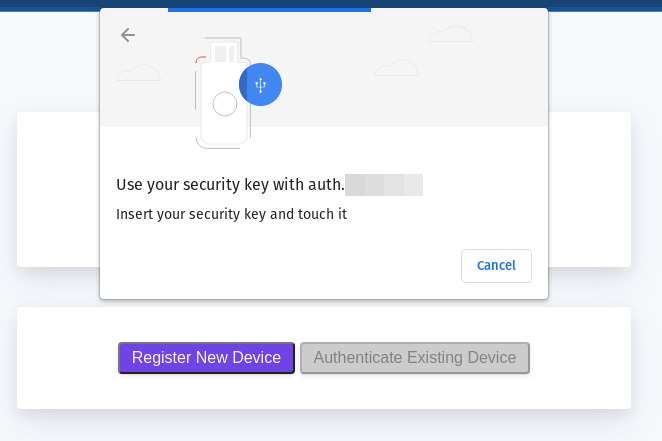Click the "Use your security key with" heading
Viewport: 662px width, 441px height.
[x=230, y=185]
